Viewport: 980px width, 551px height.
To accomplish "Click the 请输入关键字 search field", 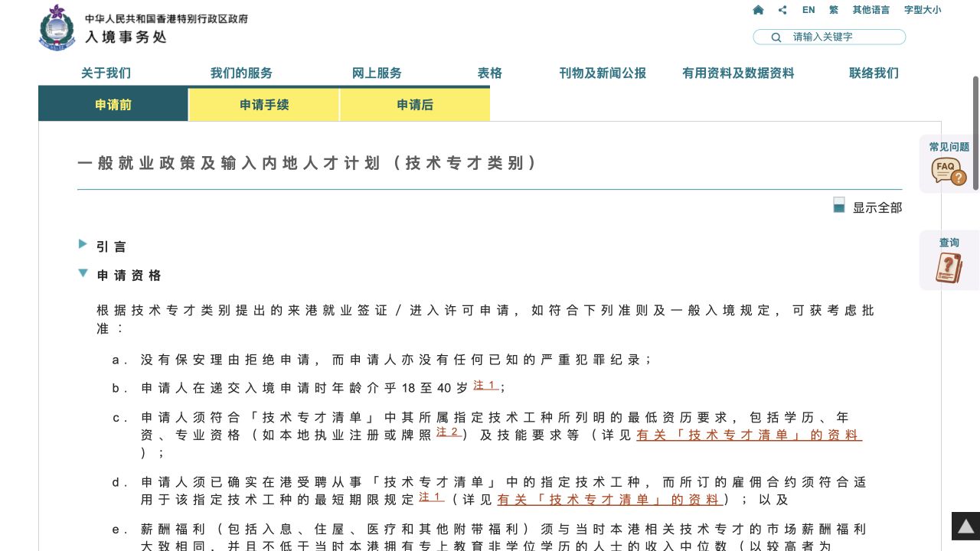I will pos(829,37).
